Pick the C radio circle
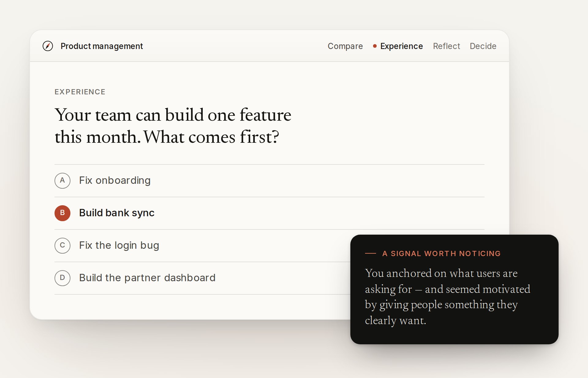Image resolution: width=588 pixels, height=378 pixels. tap(62, 245)
